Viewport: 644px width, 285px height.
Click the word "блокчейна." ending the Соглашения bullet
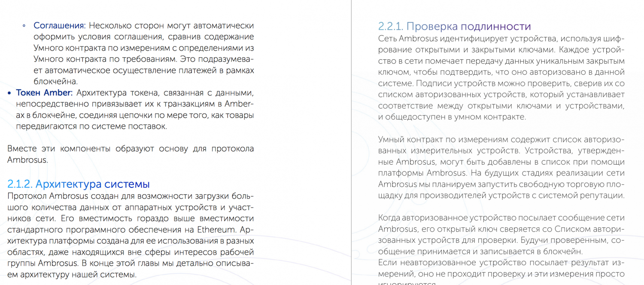coord(55,82)
